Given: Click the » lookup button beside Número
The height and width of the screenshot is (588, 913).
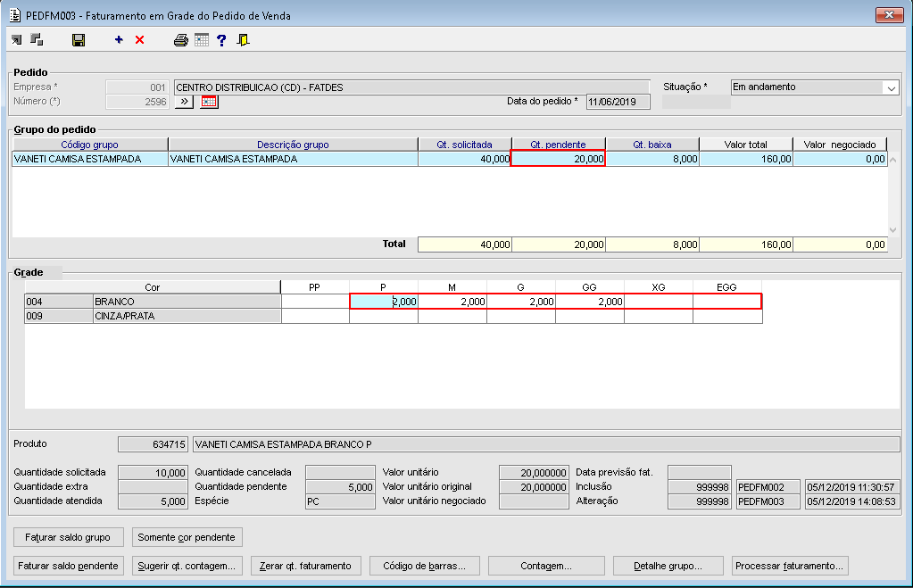Looking at the screenshot, I should click(x=184, y=102).
